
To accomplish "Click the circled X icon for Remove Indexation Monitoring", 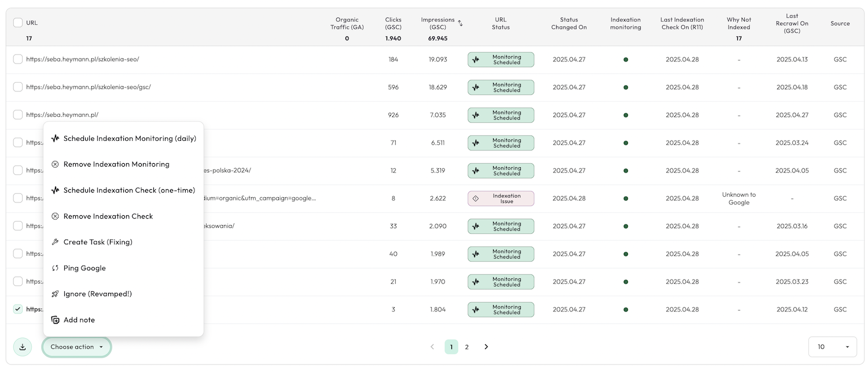I will [55, 164].
